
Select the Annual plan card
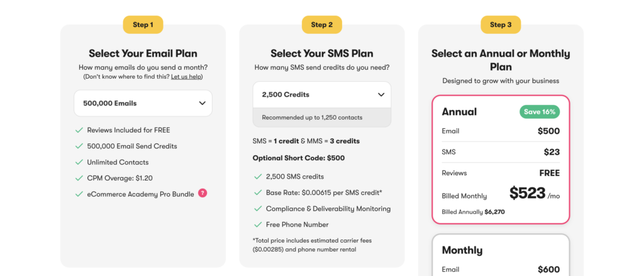tap(500, 159)
